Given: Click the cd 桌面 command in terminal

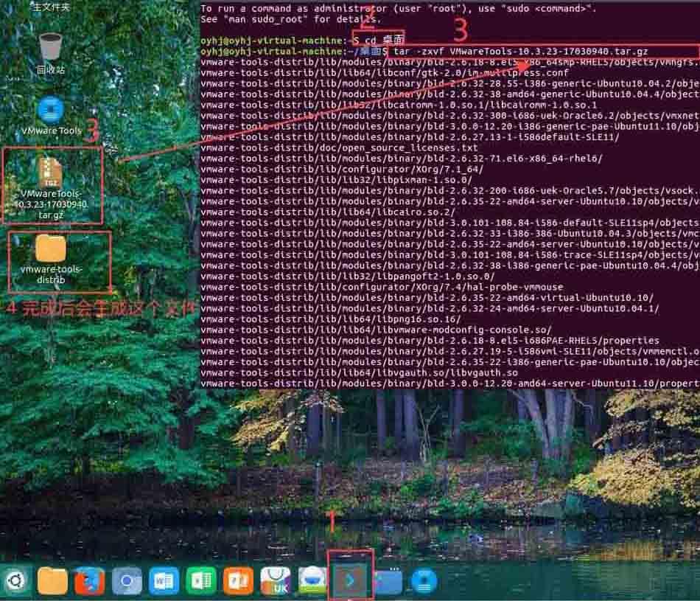Looking at the screenshot, I should click(385, 41).
